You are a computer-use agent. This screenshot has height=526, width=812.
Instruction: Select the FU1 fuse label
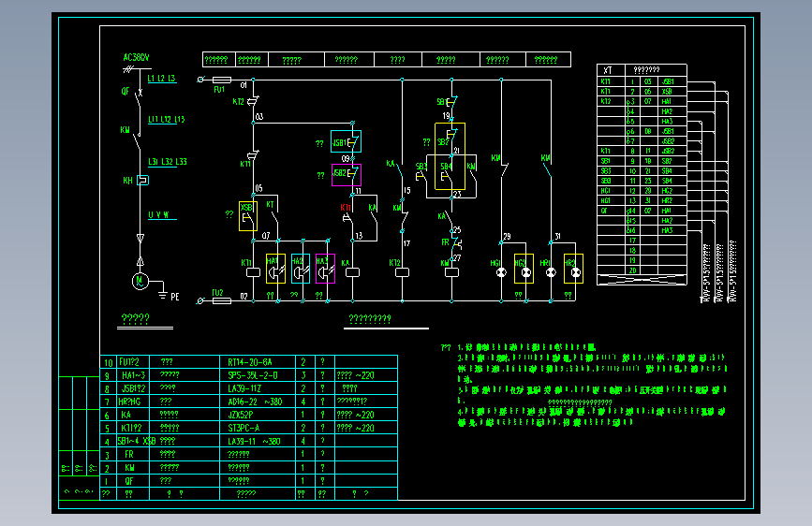point(219,90)
